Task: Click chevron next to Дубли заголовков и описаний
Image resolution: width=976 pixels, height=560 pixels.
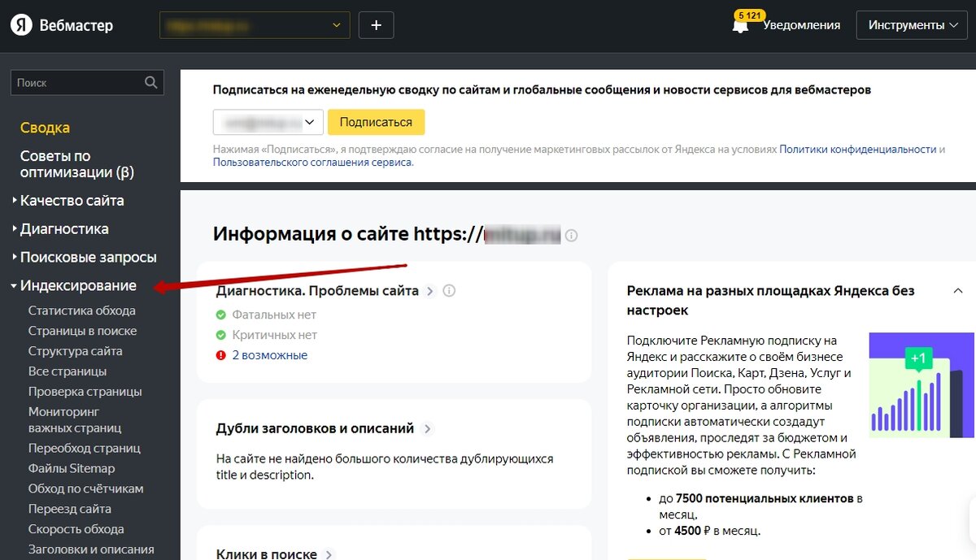Action: pyautogui.click(x=428, y=428)
